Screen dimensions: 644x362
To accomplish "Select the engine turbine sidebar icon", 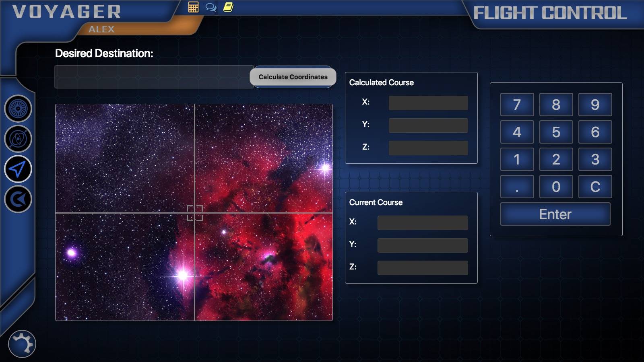I will point(18,109).
